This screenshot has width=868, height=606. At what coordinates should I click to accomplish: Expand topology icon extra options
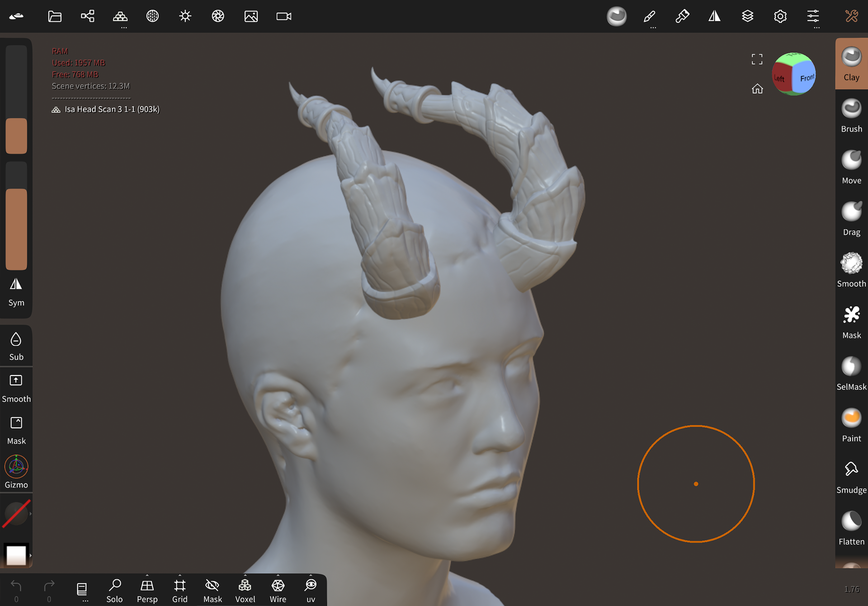123,28
